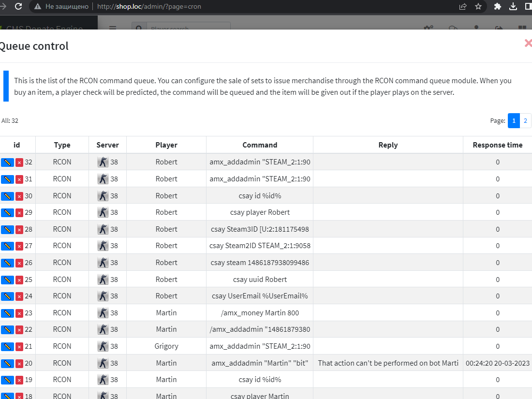
Task: Click the Response time column header
Action: pyautogui.click(x=497, y=145)
